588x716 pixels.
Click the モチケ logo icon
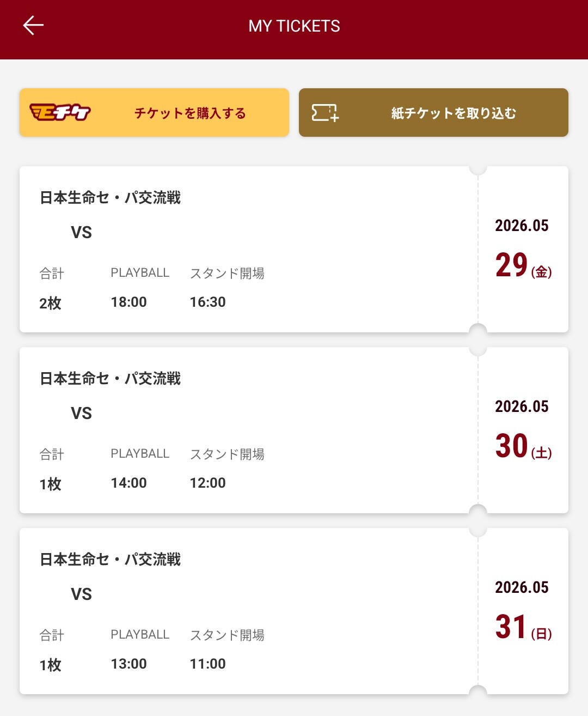coord(60,112)
